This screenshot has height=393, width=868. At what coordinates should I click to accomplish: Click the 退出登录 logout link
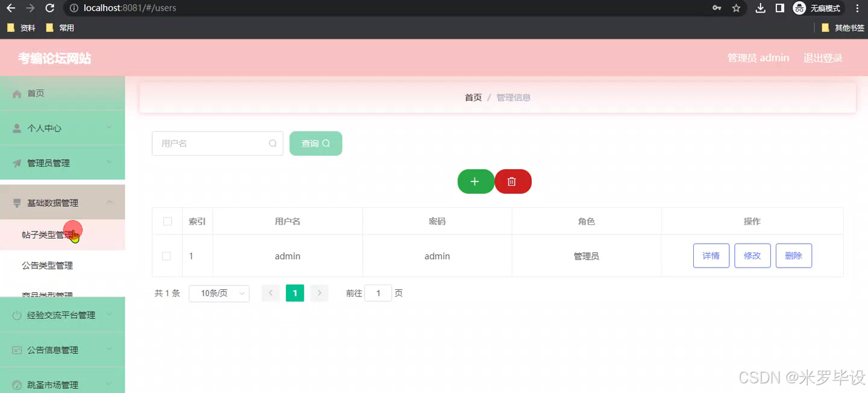click(823, 58)
